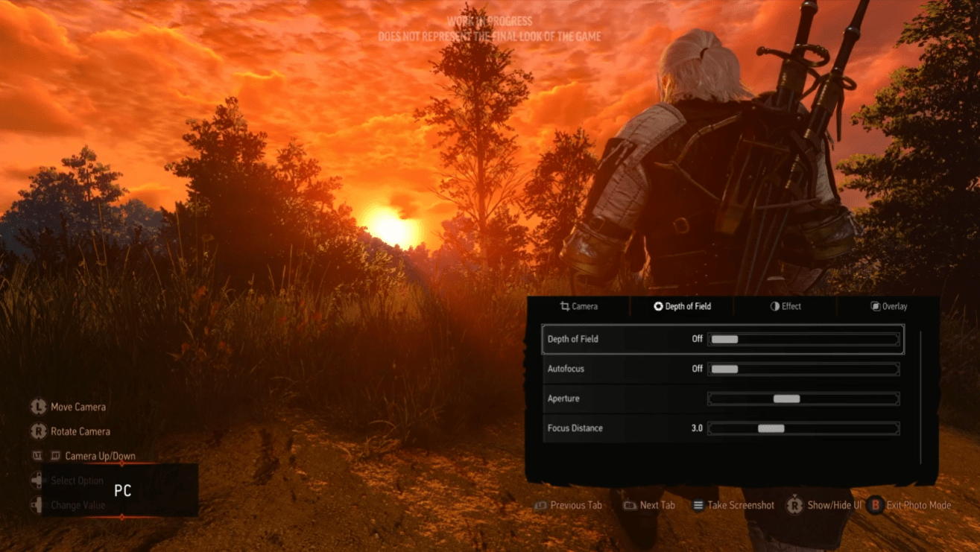Click the Focus Distance slider handle

pos(771,428)
